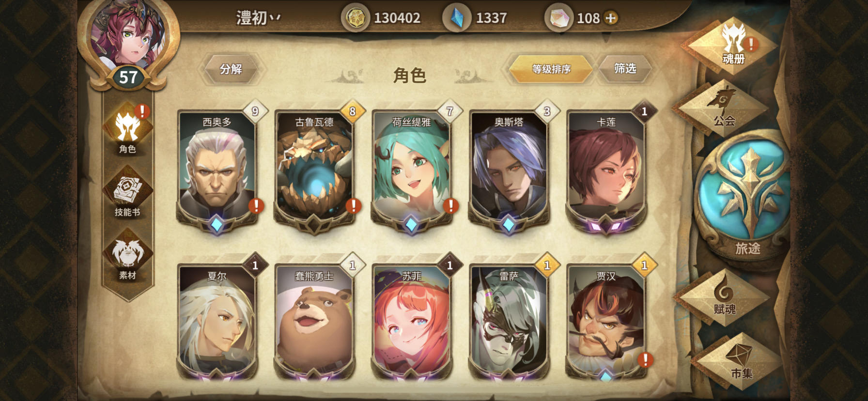
Task: Click the 分解 button
Action: point(231,69)
